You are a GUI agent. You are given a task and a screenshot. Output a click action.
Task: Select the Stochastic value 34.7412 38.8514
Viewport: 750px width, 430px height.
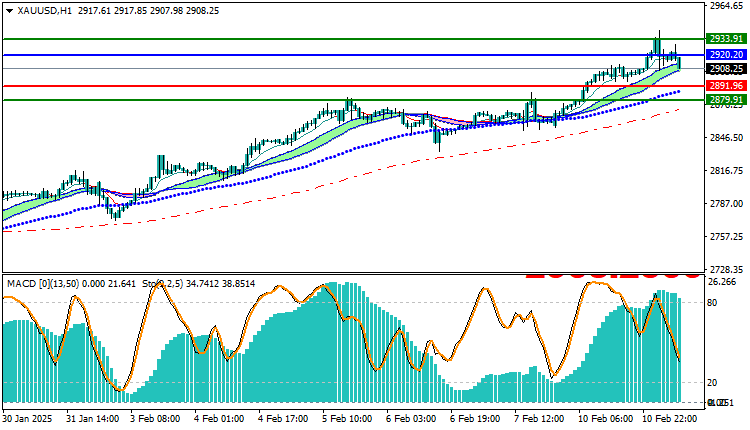tap(220, 284)
